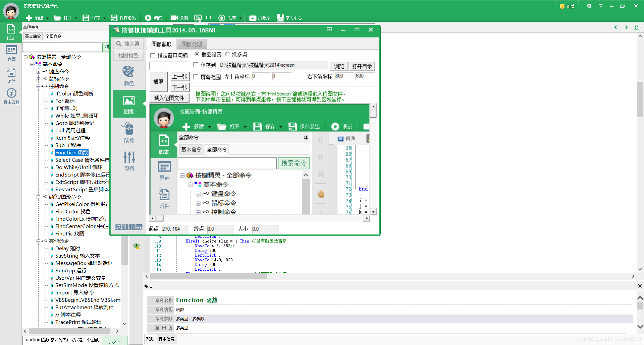
Task: Click the 截屏 screenshot button
Action: (x=158, y=82)
